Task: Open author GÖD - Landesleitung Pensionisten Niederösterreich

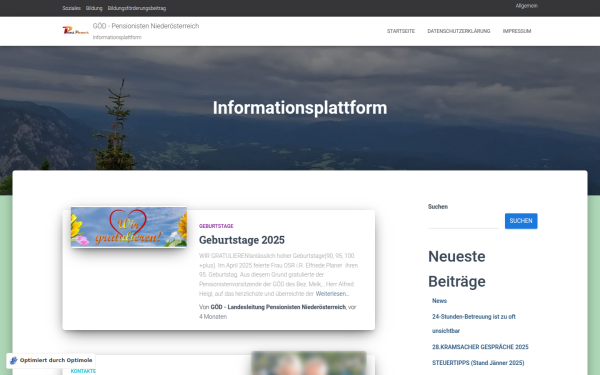Action: 278,307
